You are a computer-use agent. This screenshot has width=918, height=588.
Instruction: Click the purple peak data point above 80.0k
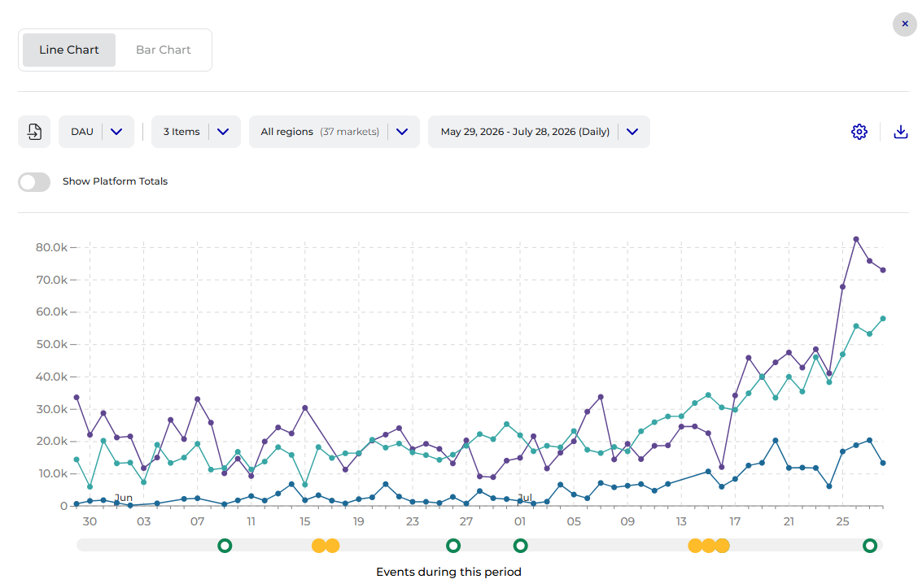pos(856,239)
